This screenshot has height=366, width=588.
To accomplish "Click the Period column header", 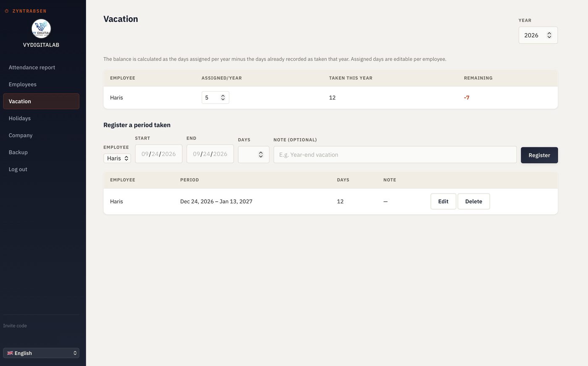I will coord(189,180).
